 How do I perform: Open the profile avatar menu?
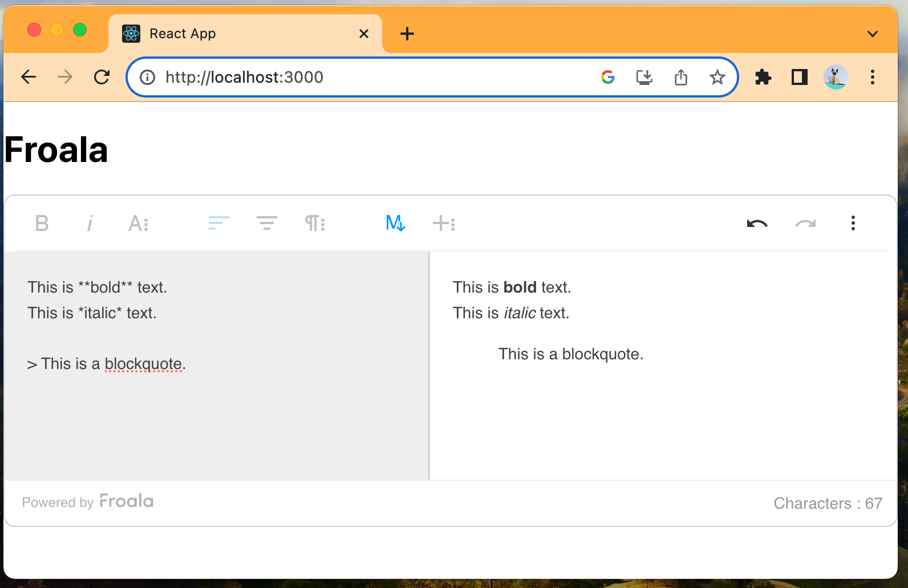click(836, 77)
